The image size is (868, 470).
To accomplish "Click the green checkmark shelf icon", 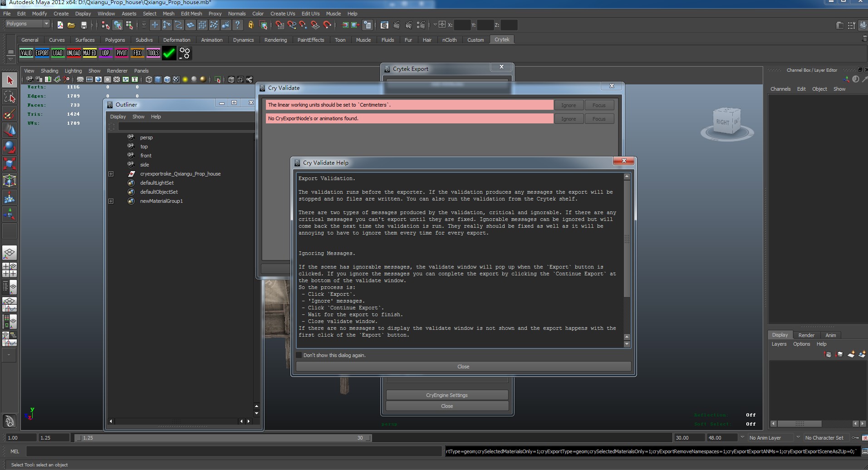I will click(169, 53).
